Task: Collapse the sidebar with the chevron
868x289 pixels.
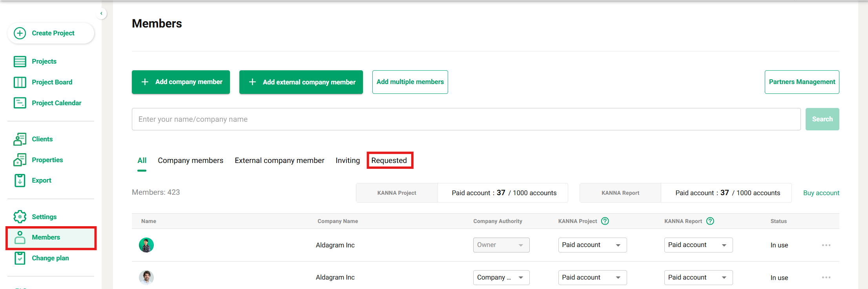Action: tap(101, 13)
